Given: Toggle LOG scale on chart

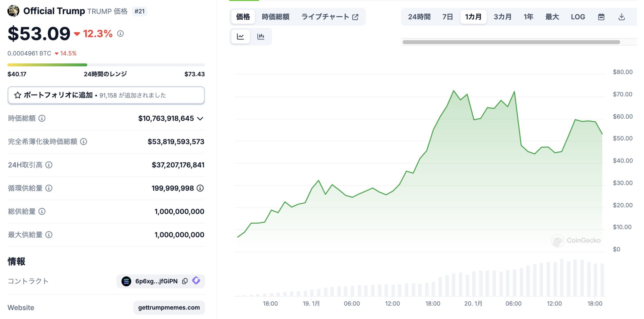Looking at the screenshot, I should [578, 17].
